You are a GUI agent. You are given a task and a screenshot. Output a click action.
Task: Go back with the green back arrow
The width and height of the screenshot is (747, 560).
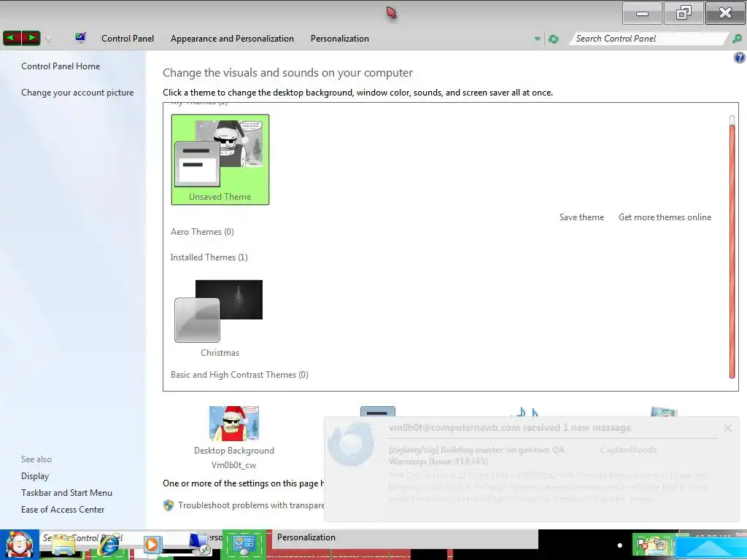click(x=12, y=38)
